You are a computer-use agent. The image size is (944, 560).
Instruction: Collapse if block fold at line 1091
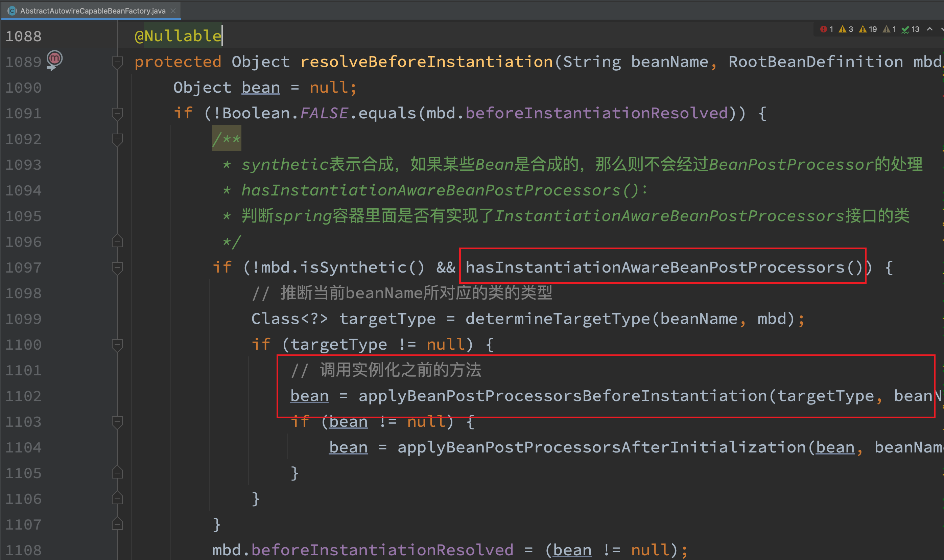[117, 114]
